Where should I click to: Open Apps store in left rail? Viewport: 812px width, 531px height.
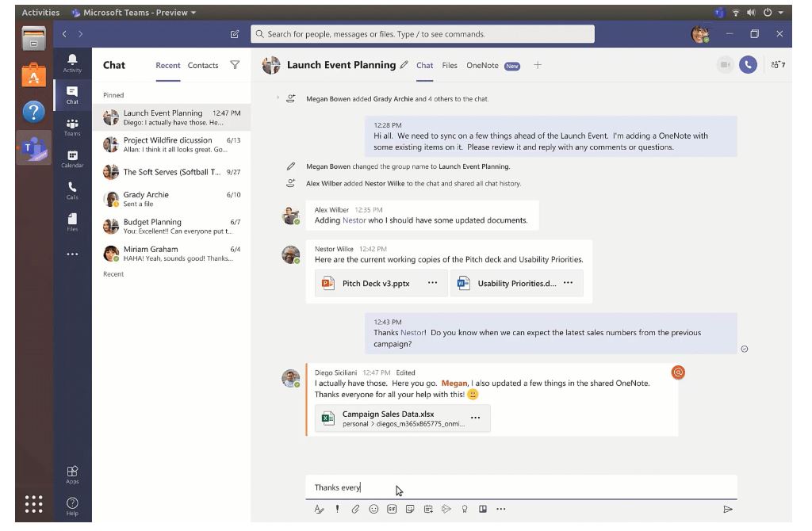click(x=72, y=475)
